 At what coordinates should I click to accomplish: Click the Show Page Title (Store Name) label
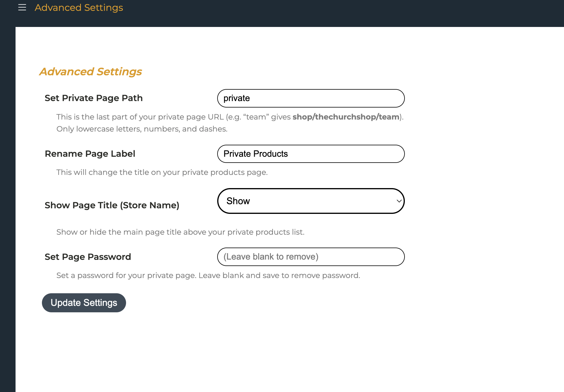click(112, 205)
